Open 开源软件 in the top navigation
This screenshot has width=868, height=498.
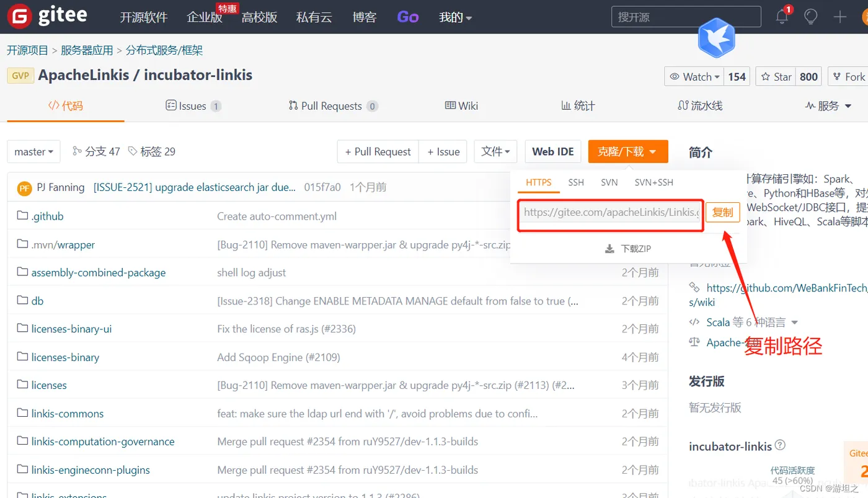[144, 17]
